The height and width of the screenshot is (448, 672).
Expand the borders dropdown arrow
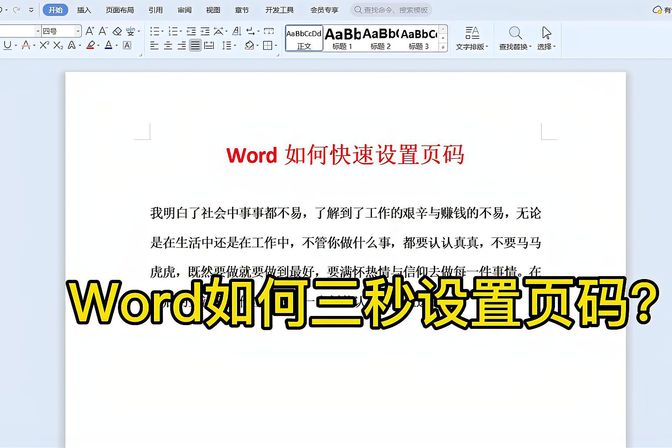pyautogui.click(x=275, y=46)
